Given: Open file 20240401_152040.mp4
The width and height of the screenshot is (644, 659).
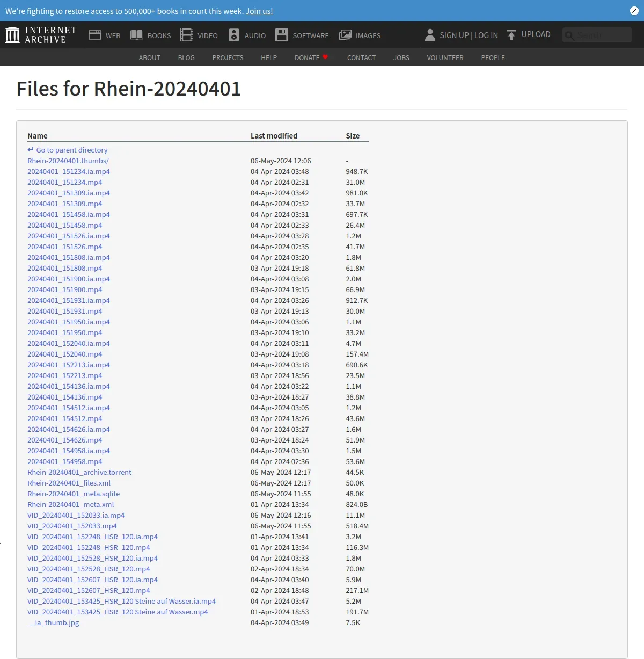Looking at the screenshot, I should (64, 354).
